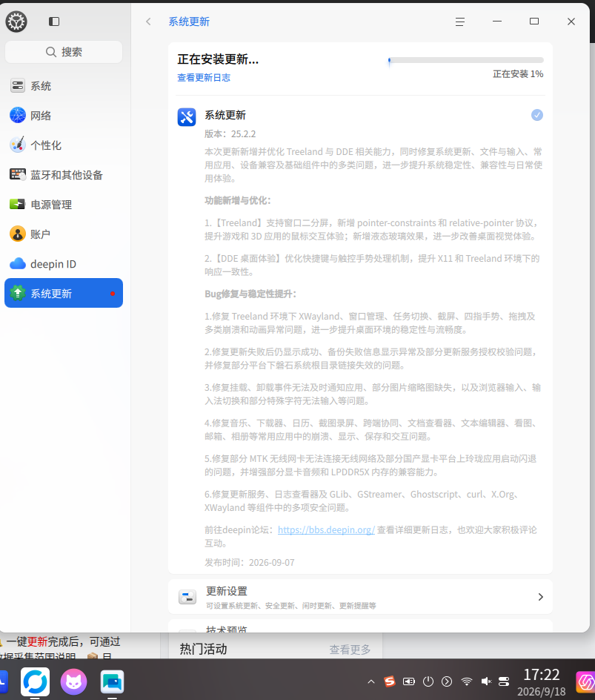595x700 pixels.
Task: Click the battery tray icon
Action: click(408, 681)
